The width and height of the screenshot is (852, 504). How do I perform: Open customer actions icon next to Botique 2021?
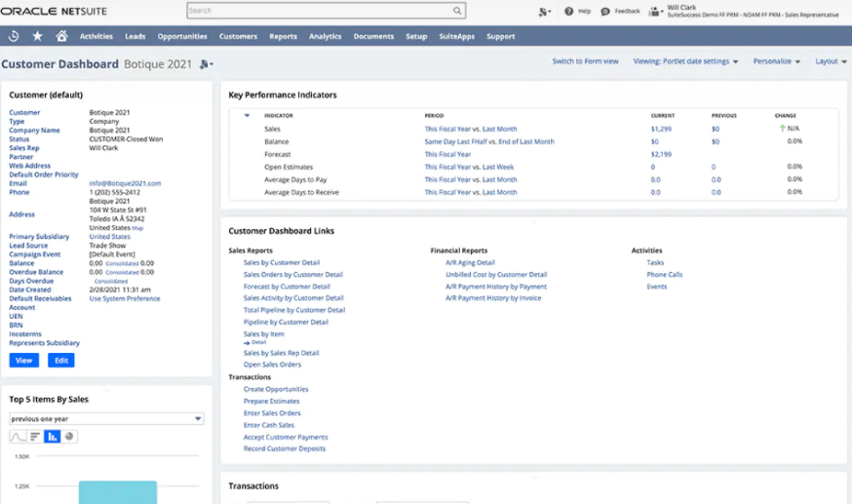click(206, 64)
